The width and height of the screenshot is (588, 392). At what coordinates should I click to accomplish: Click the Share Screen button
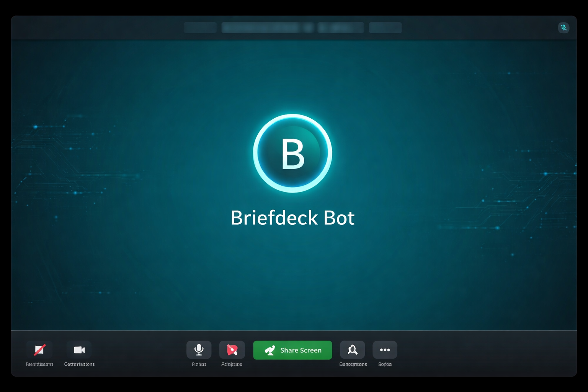292,350
